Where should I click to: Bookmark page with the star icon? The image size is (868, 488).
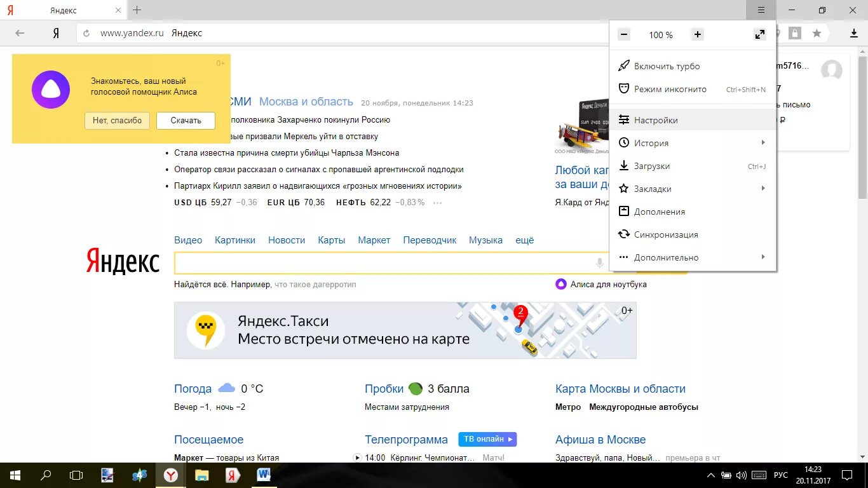tap(817, 33)
